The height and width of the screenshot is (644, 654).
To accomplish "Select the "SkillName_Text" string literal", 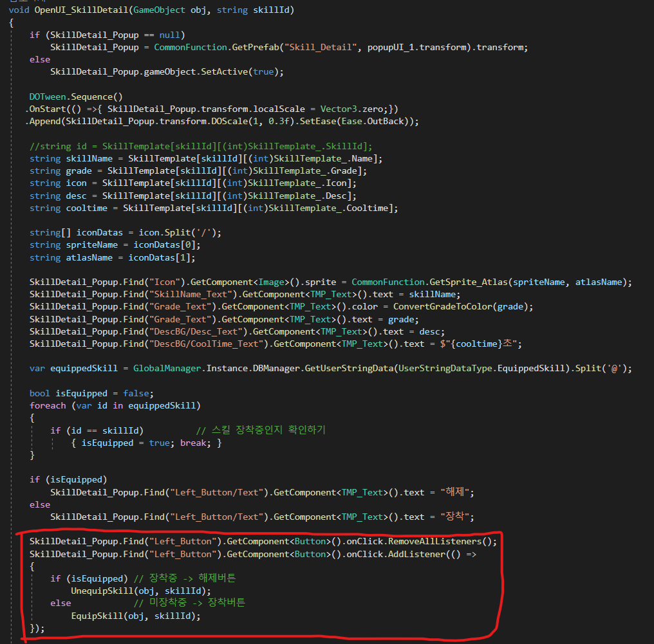I will [193, 294].
